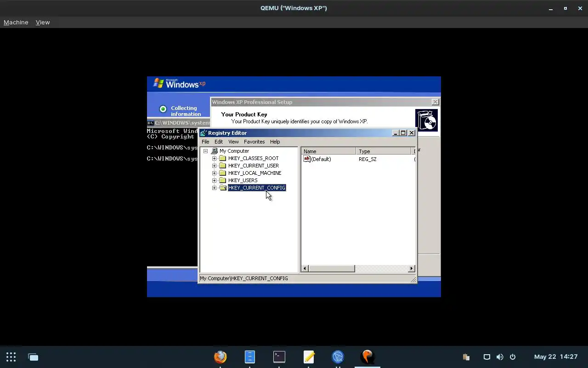This screenshot has height=368, width=588.
Task: Maximize the QEMU window
Action: coord(565,8)
